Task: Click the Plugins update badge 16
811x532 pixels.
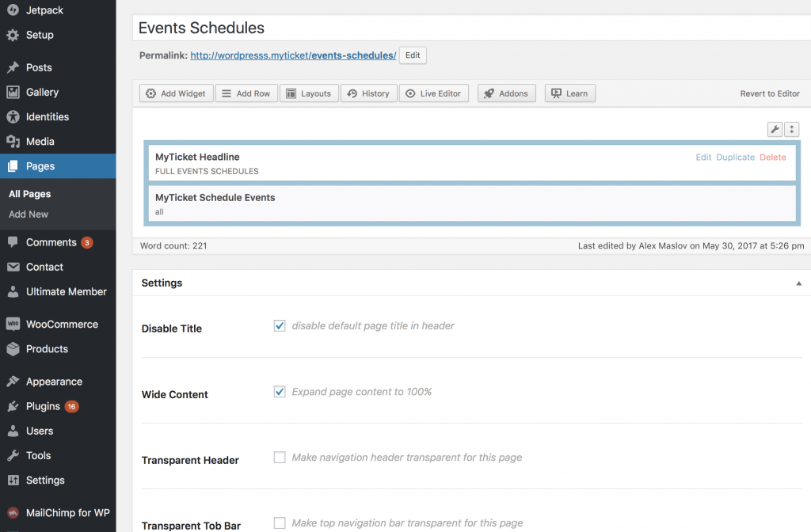Action: [71, 406]
